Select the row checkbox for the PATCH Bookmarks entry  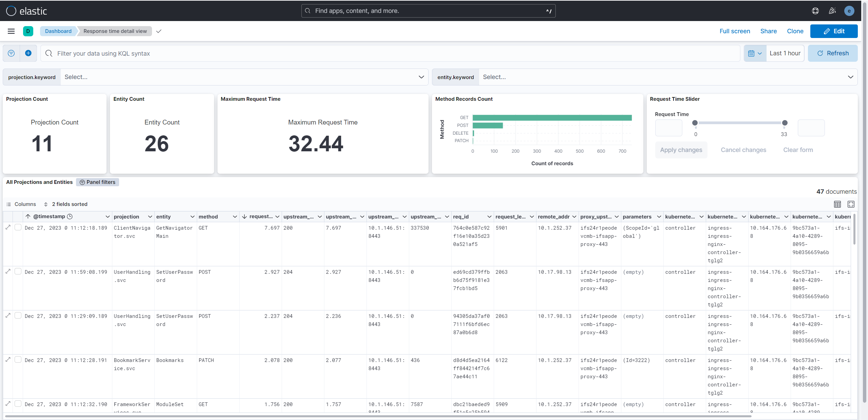(18, 360)
